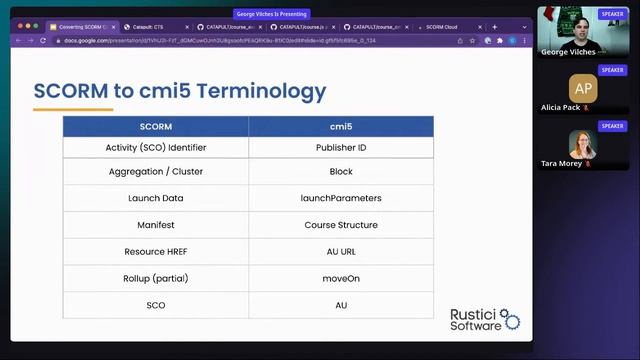Click the Block cell
The image size is (640, 360).
341,171
